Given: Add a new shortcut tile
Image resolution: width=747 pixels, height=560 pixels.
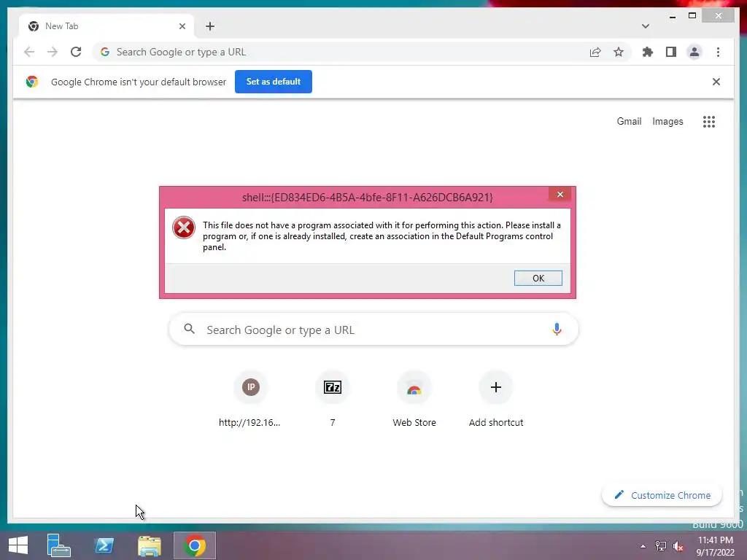Looking at the screenshot, I should pyautogui.click(x=496, y=400).
